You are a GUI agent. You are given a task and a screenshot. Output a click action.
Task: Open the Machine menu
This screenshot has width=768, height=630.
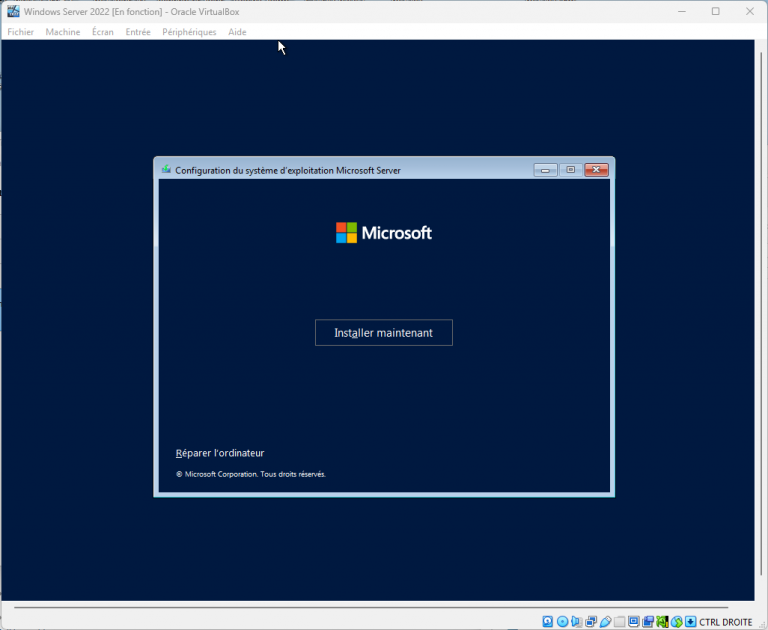[63, 32]
